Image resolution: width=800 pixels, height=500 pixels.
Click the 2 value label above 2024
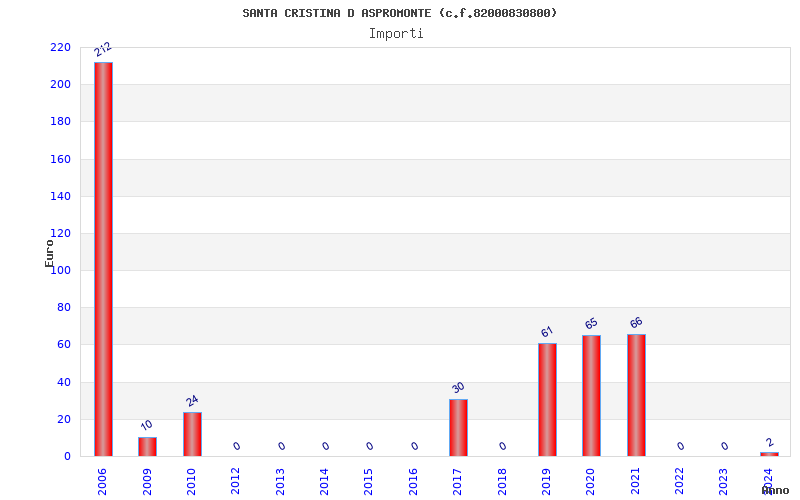tap(770, 442)
